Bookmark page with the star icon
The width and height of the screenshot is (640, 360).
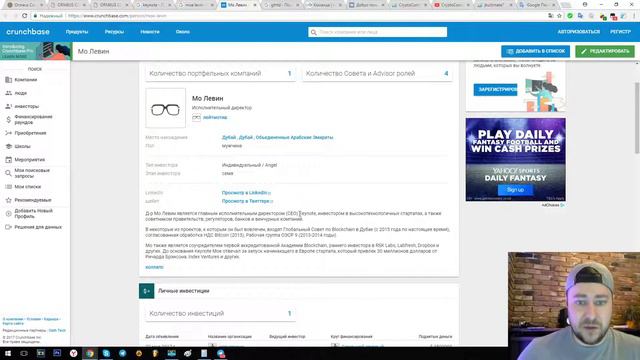559,16
